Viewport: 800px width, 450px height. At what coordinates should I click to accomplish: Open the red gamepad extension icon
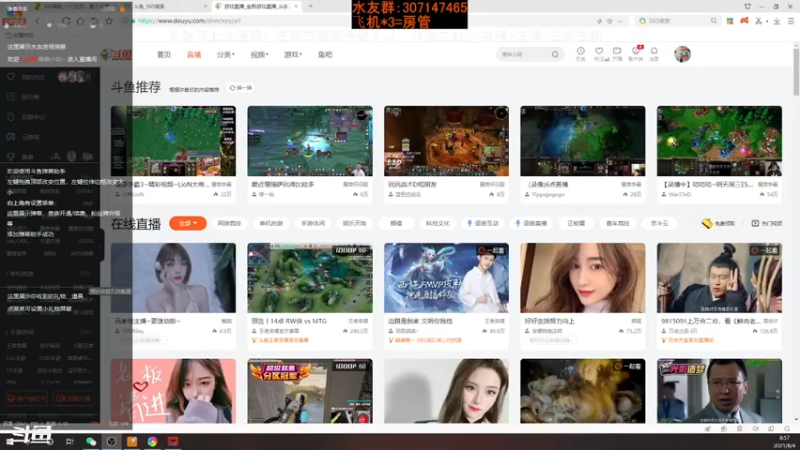coord(744,21)
